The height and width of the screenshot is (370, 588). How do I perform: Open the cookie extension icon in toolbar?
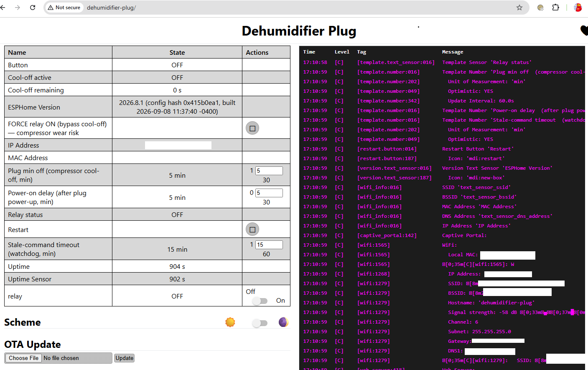[540, 8]
